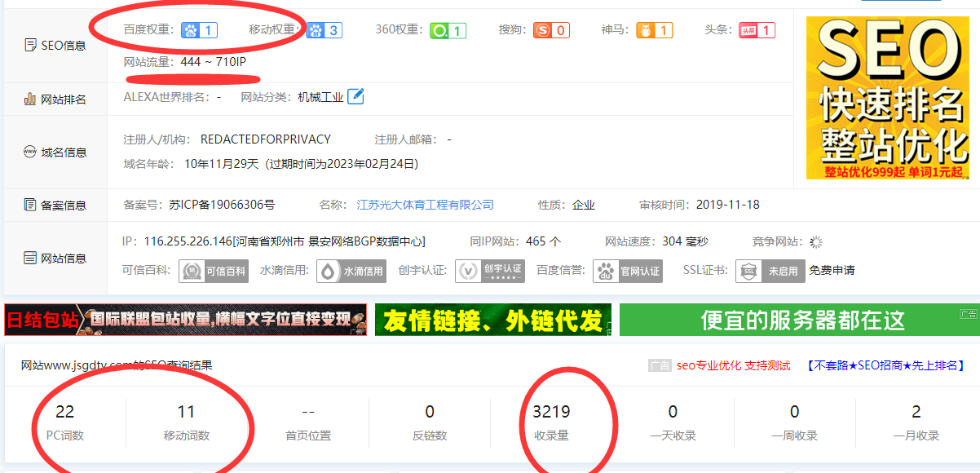This screenshot has width=980, height=473.
Task: Click the green 便宜的服务器都在这 banner
Action: (799, 320)
